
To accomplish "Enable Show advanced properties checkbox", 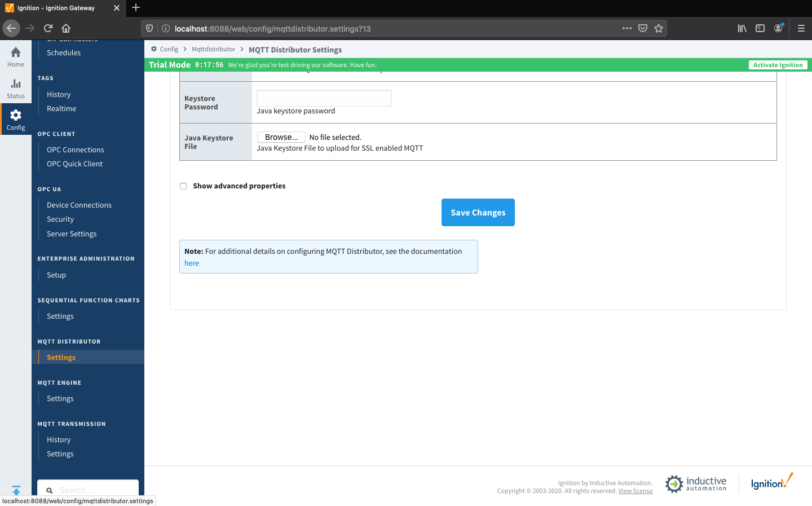I will coord(183,186).
